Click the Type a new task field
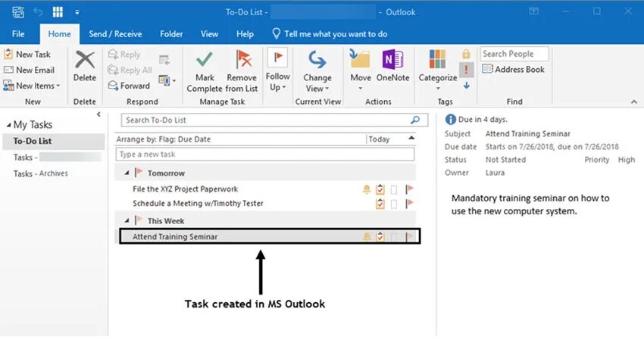Image resolution: width=644 pixels, height=337 pixels. 265,154
